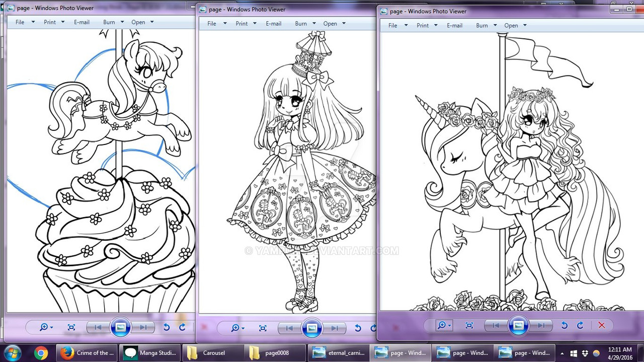
Task: Launch Google Chrome from the taskbar
Action: [41, 353]
